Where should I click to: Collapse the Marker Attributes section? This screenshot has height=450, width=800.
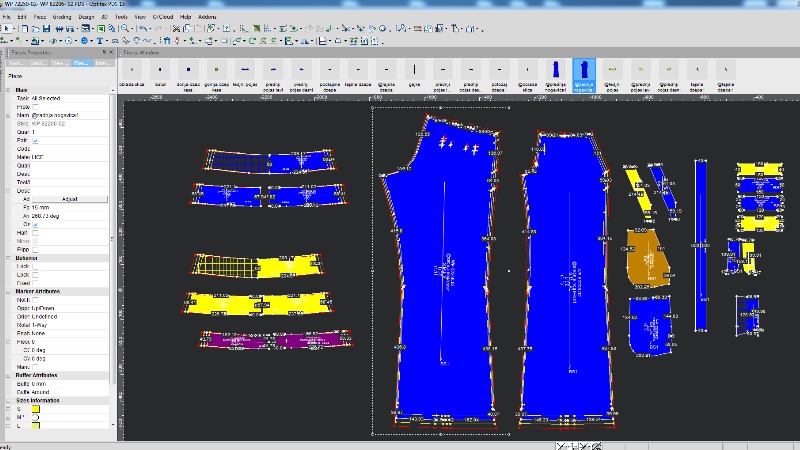[x=6, y=291]
